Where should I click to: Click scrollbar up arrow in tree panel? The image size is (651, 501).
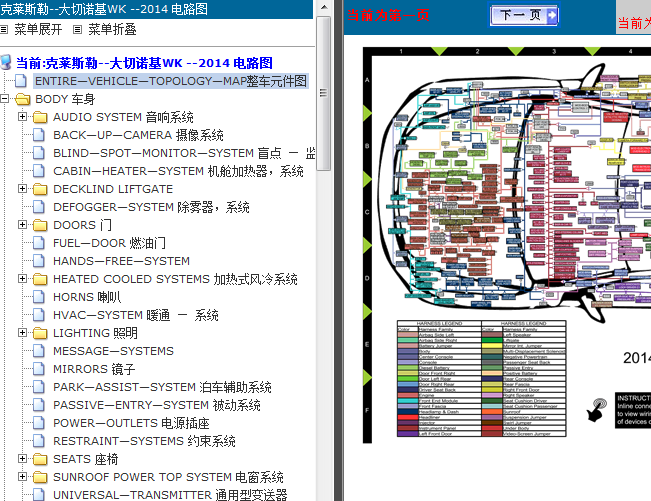324,7
